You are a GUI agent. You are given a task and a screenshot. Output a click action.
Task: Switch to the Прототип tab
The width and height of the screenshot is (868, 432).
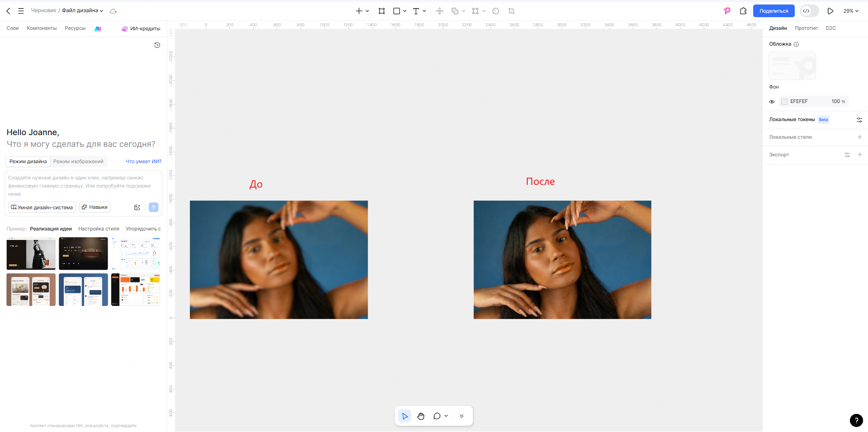click(806, 28)
